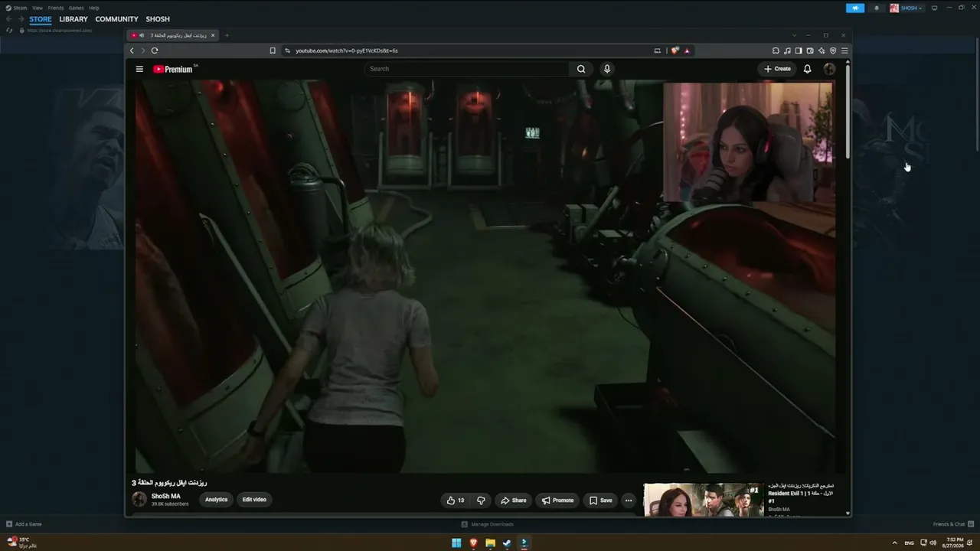Screen dimensions: 980x551
Task: Switch to the Steam LIBRARY tab
Action: [x=73, y=19]
